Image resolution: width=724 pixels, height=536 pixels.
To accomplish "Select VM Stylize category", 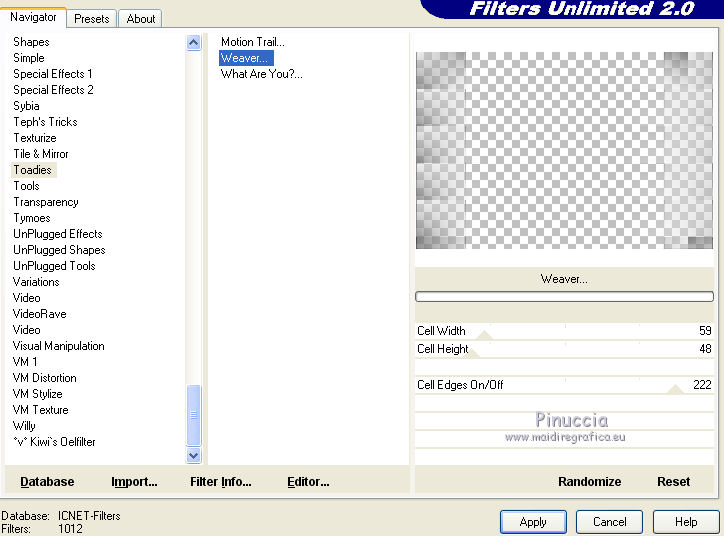I will pos(37,394).
